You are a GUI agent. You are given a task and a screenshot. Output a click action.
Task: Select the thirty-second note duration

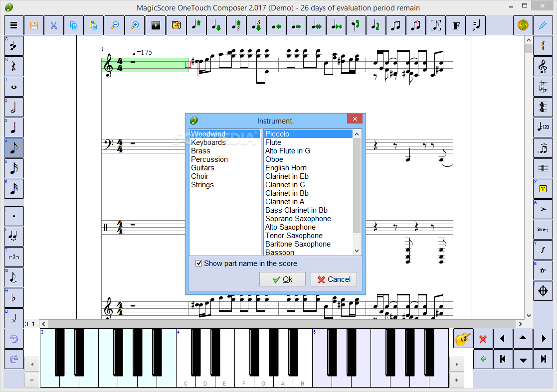point(14,189)
